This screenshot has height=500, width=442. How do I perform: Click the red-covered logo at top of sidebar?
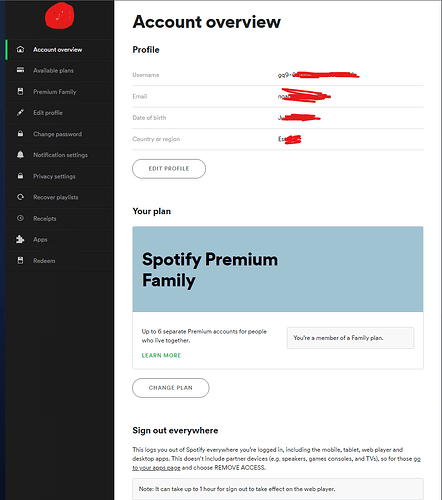pos(60,16)
